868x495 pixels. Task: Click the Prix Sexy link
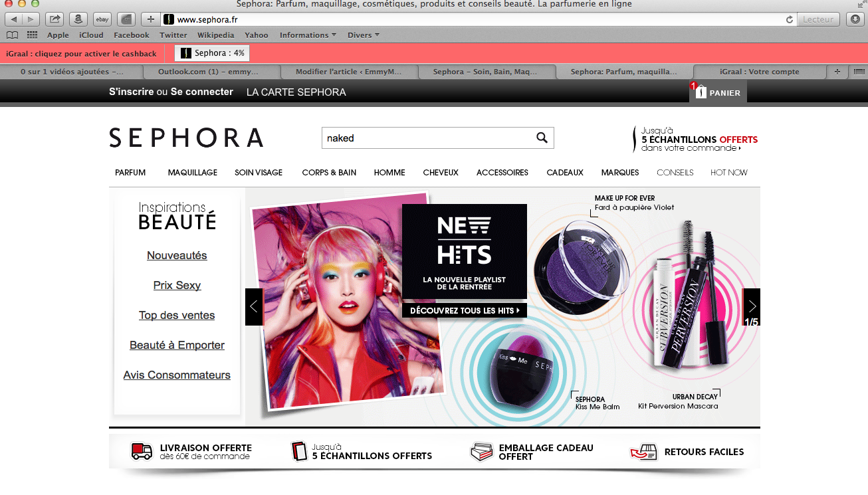(177, 286)
